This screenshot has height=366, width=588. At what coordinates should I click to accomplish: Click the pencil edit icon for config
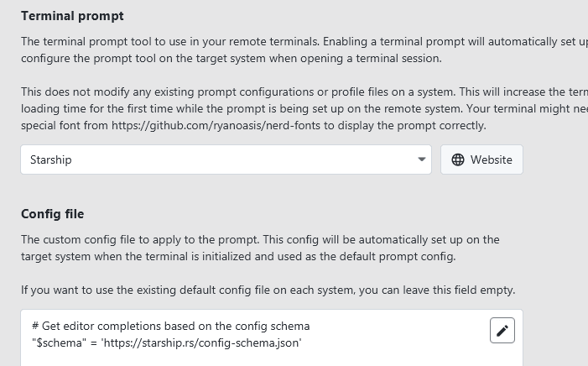coord(502,331)
